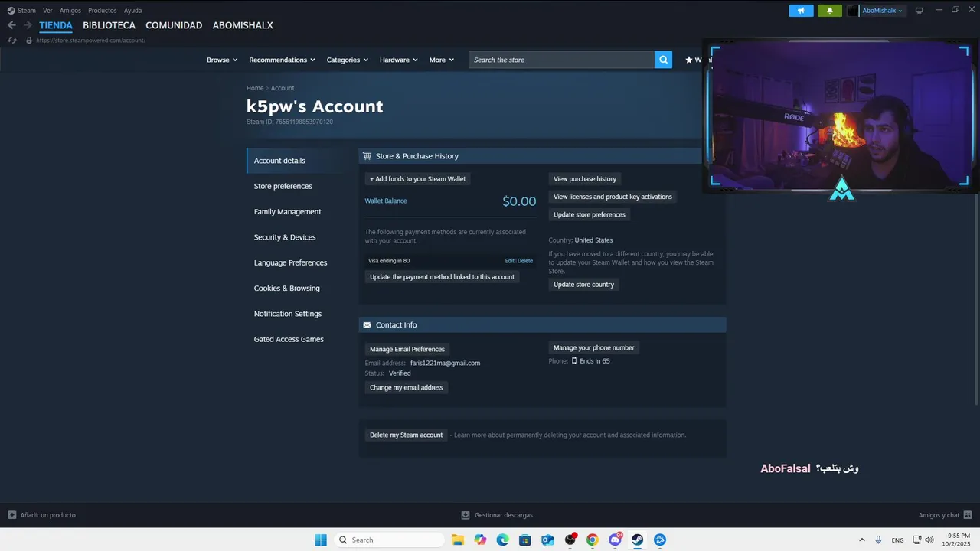Enter Big Picture mode via the monitor icon
Viewport: 980px width, 551px height.
920,11
